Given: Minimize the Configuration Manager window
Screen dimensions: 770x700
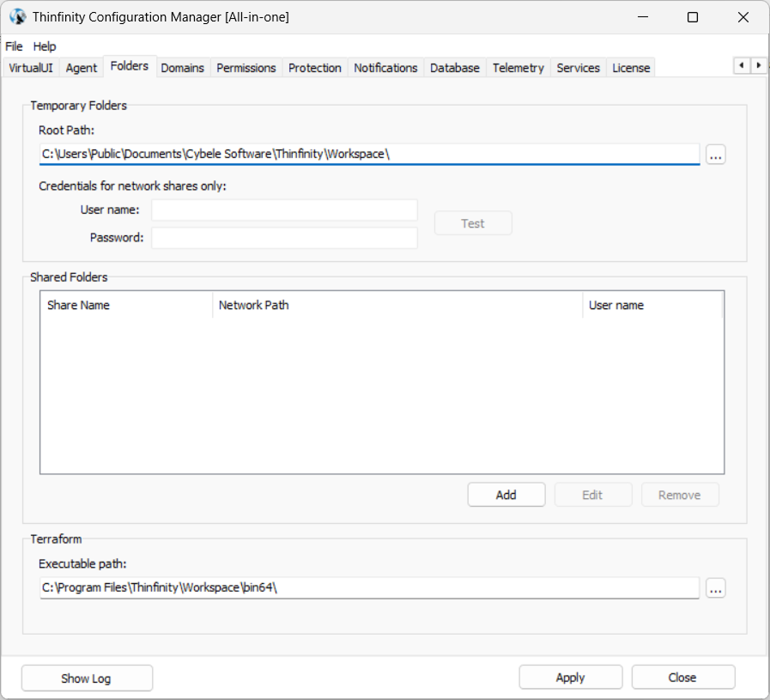Looking at the screenshot, I should pos(643,17).
